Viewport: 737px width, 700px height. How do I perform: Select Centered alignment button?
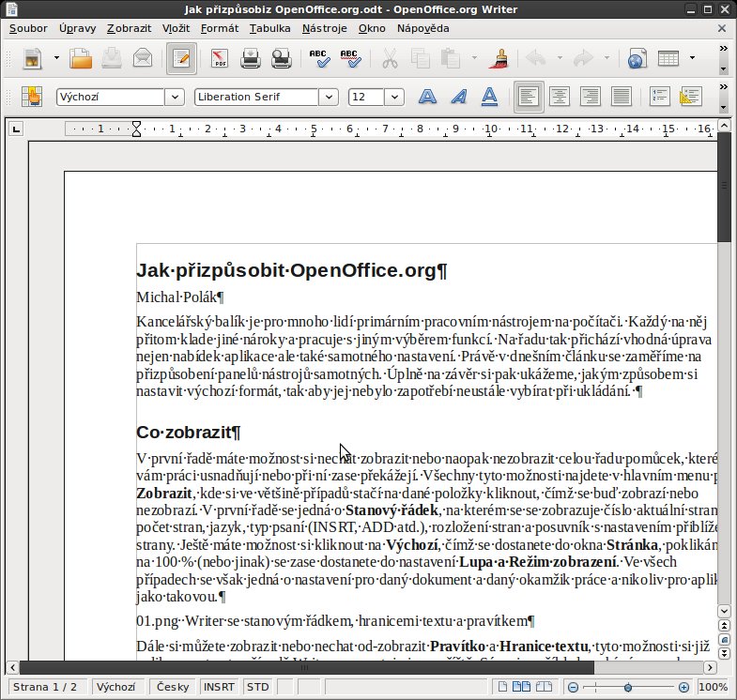560,97
